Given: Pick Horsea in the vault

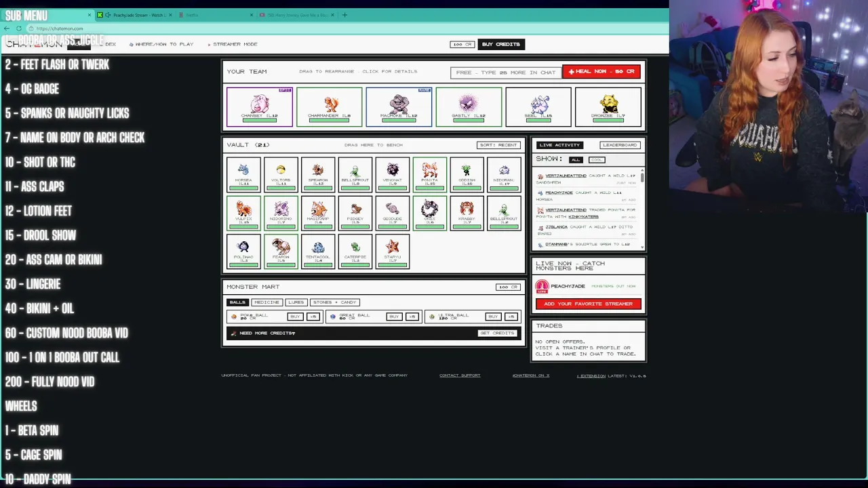Looking at the screenshot, I should coord(243,175).
